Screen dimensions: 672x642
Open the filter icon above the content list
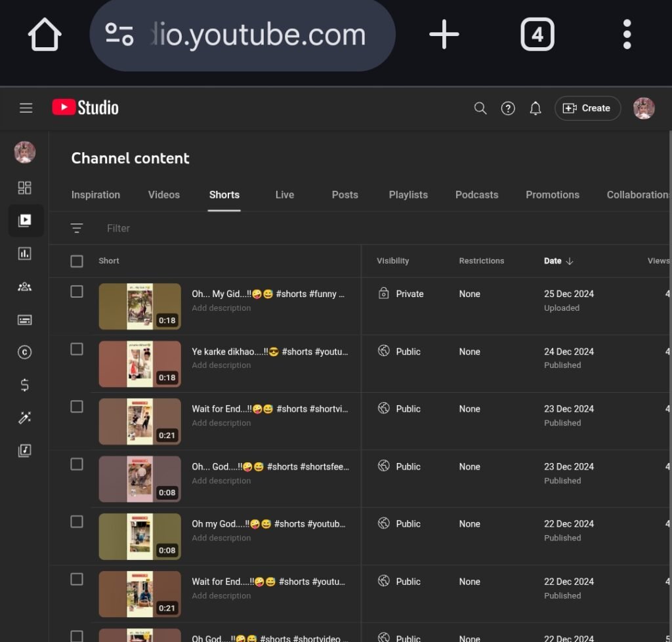pos(77,228)
